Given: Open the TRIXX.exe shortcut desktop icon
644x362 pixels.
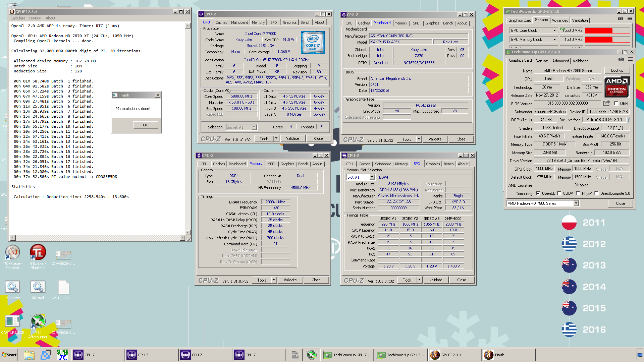Looking at the screenshot, I should pyautogui.click(x=12, y=257).
